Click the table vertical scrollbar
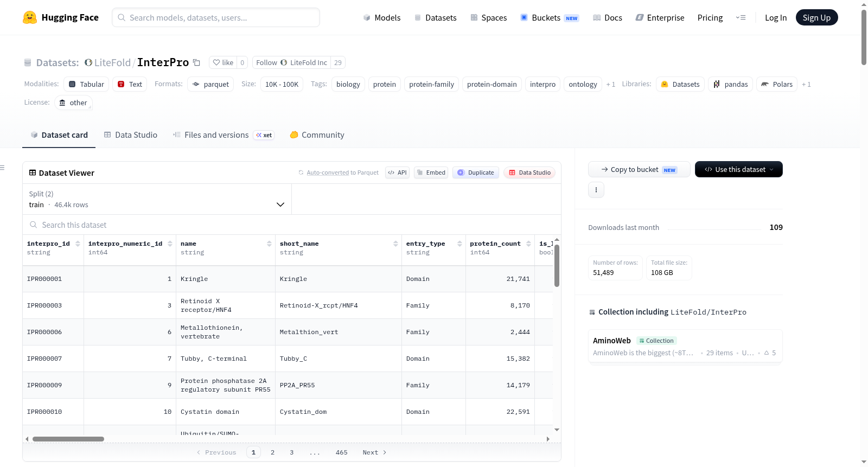The width and height of the screenshot is (868, 467). (x=557, y=266)
